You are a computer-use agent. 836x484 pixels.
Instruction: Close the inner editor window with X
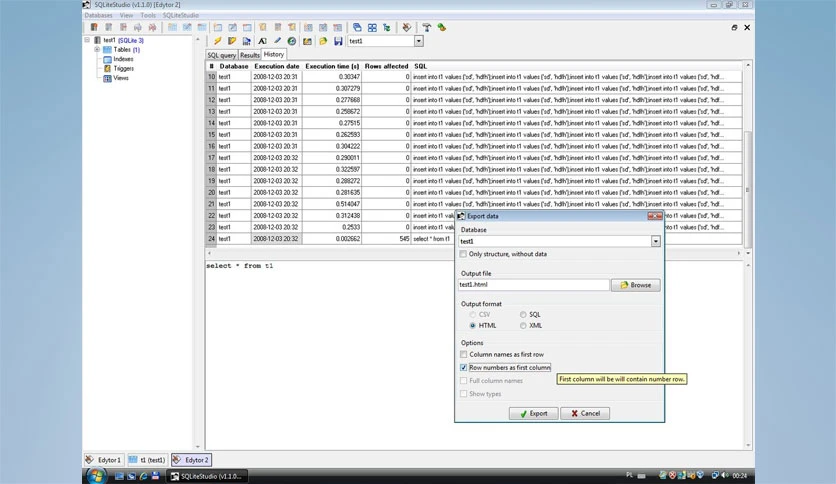tap(747, 28)
